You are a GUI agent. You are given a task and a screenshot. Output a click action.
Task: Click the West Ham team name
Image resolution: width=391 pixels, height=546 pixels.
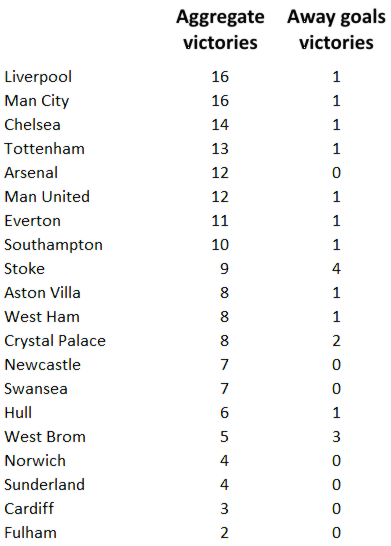(x=42, y=317)
